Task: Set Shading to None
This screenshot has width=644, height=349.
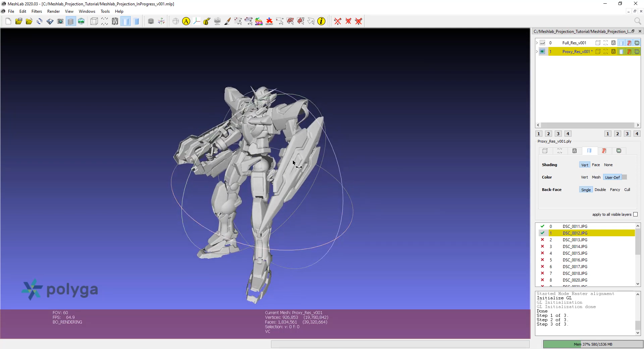Action: click(x=608, y=165)
